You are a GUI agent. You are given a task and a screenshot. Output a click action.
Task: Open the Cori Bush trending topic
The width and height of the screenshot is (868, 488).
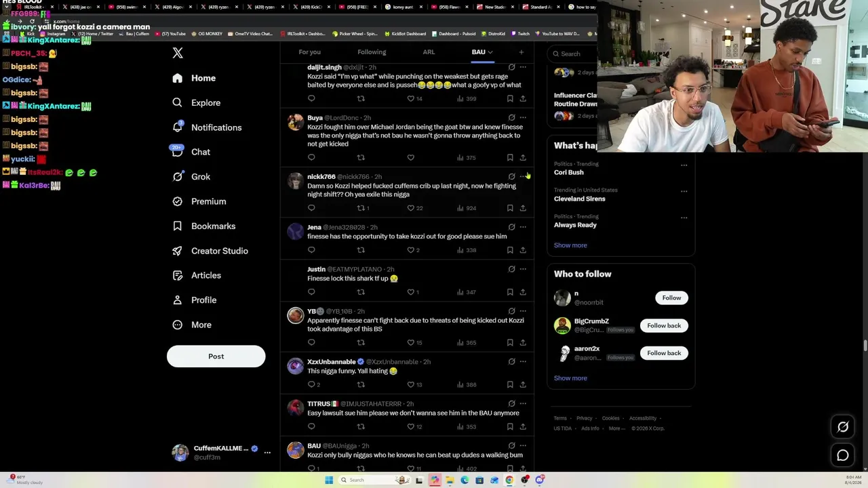point(568,172)
